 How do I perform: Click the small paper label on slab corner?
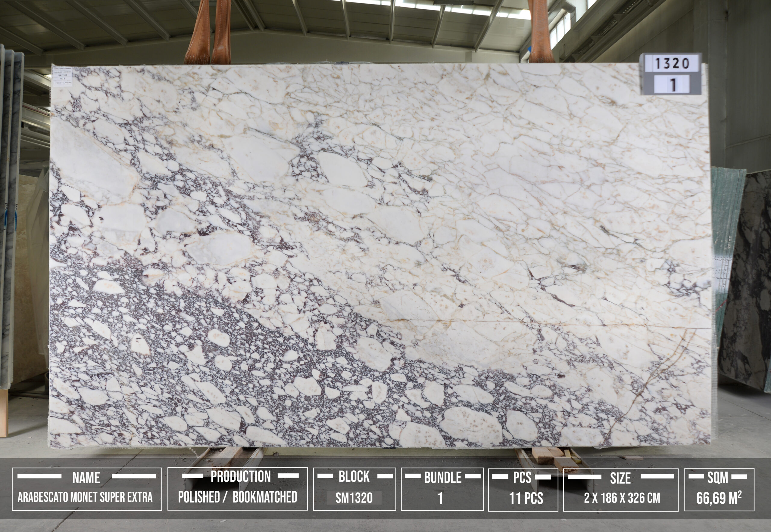(x=62, y=77)
